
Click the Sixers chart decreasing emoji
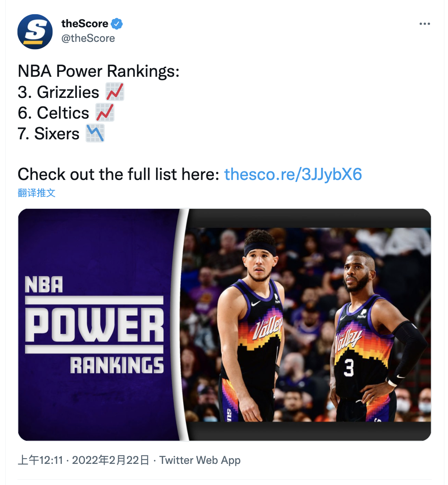click(x=95, y=133)
